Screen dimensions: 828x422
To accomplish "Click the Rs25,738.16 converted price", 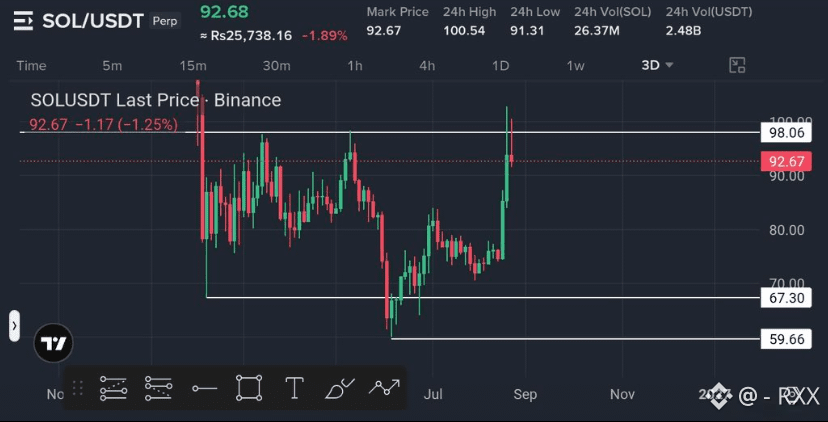I will pyautogui.click(x=246, y=36).
